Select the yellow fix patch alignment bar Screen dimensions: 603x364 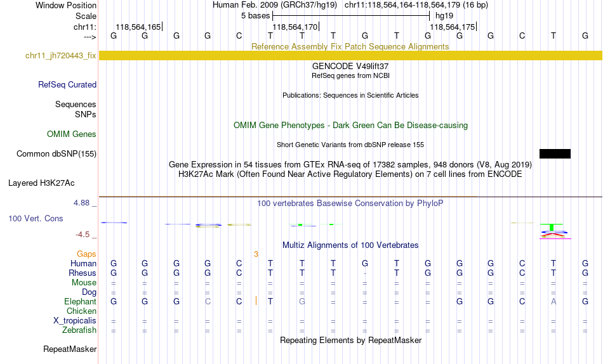point(350,55)
